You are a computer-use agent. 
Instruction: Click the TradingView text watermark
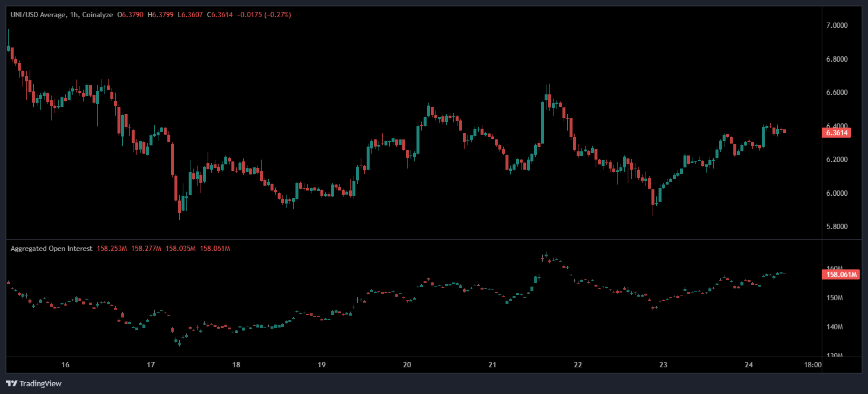40,383
